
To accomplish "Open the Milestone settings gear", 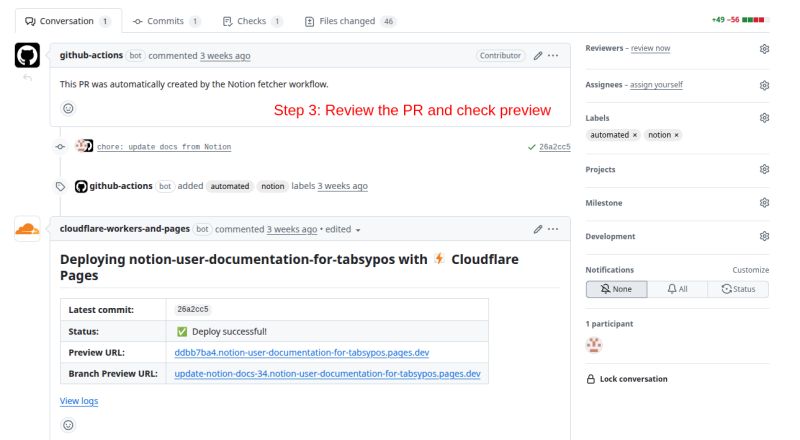I will (764, 203).
